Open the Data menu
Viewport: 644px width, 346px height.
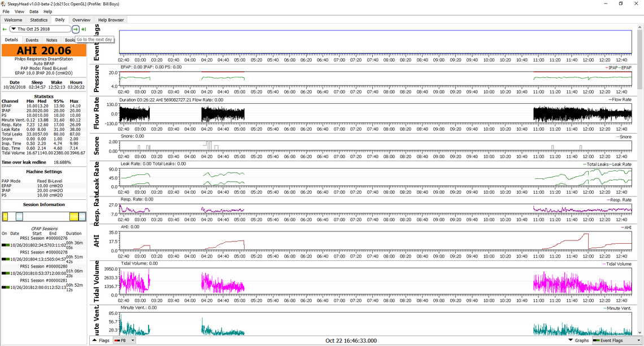34,11
